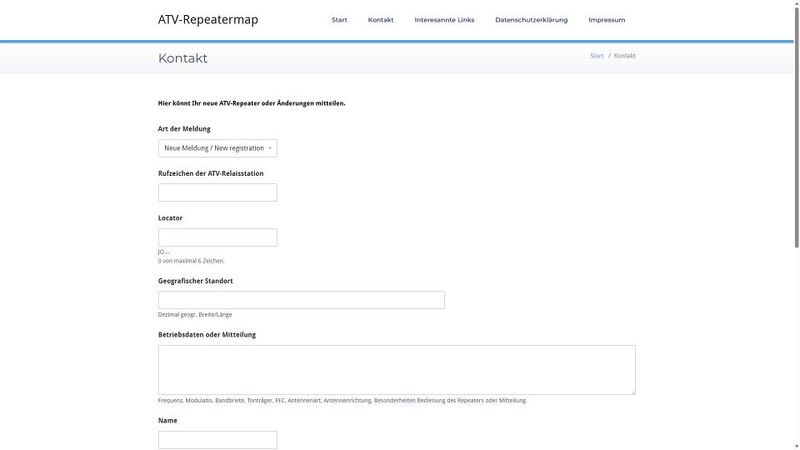Click the Rufzeichen der ATV-Relaisstation label
Viewport: 800px width, 450px height.
[211, 173]
